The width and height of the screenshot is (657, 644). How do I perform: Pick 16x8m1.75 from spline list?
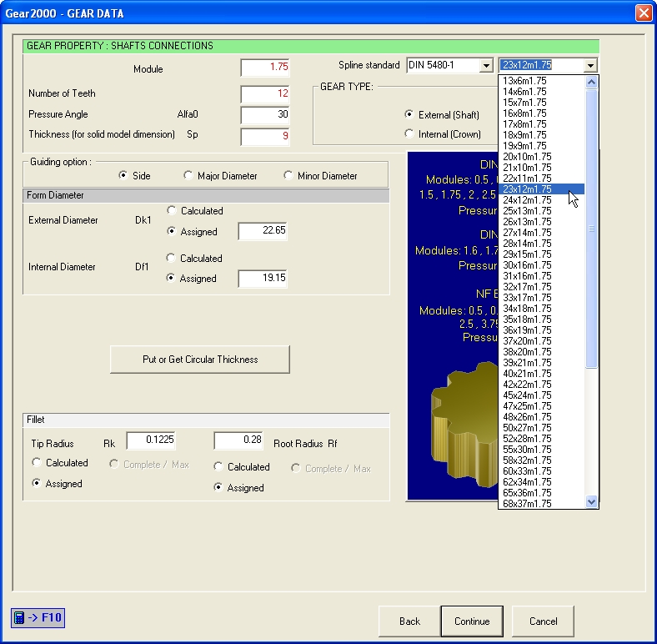point(541,113)
